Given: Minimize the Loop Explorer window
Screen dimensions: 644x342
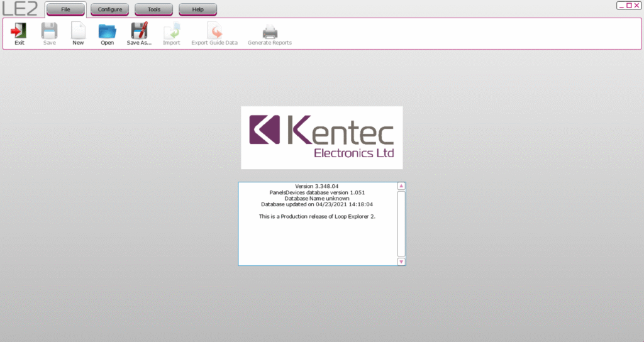Looking at the screenshot, I should click(621, 6).
